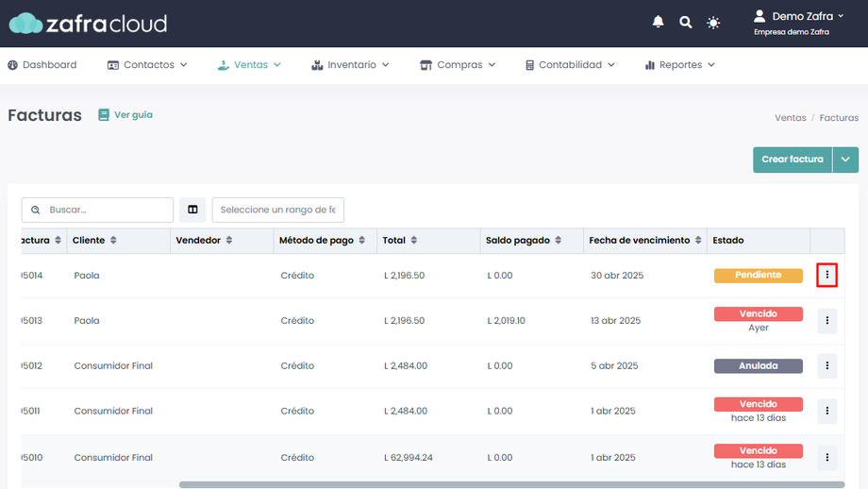Click the search magnifier in header

[x=686, y=22]
